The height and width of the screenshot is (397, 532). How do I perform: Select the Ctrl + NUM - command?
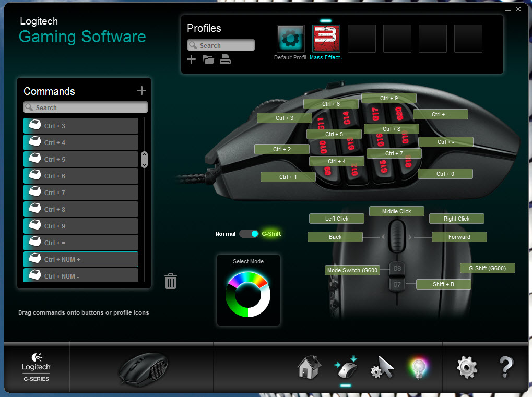81,275
